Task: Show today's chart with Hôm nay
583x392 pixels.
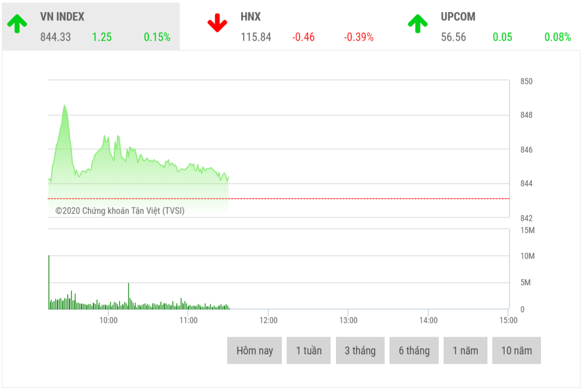Action: [x=255, y=351]
